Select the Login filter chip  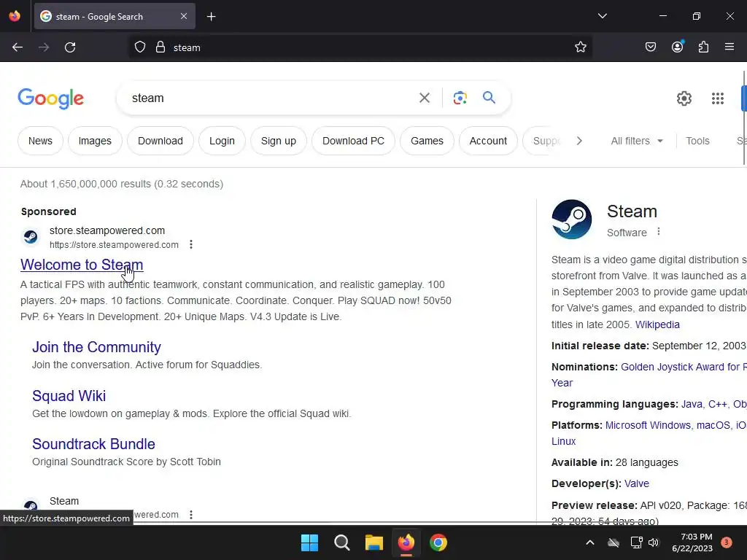pyautogui.click(x=222, y=141)
